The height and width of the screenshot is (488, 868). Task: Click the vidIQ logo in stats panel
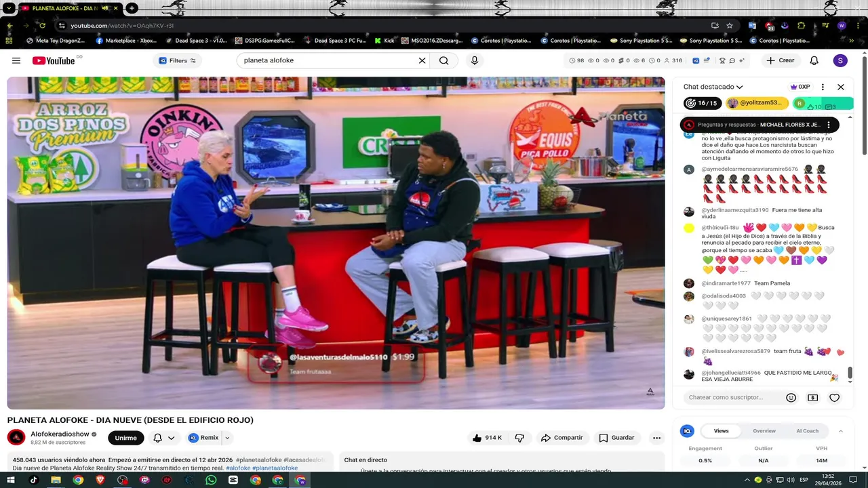pyautogui.click(x=688, y=431)
